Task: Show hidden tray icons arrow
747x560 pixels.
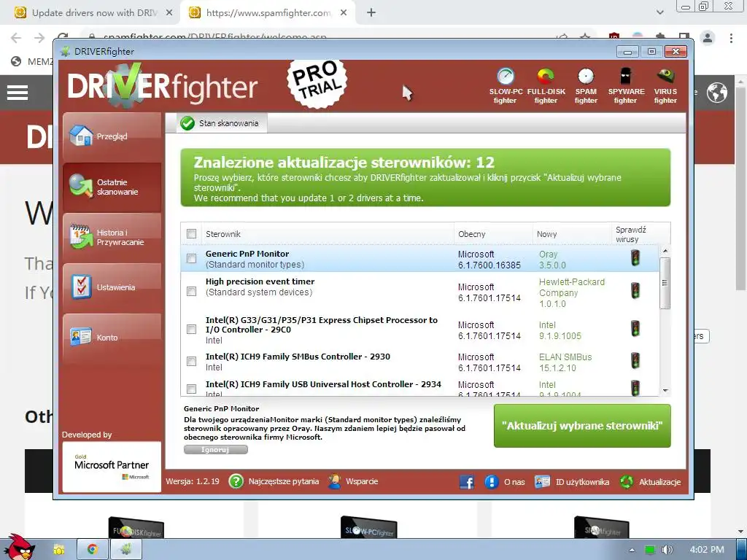Action: click(632, 550)
